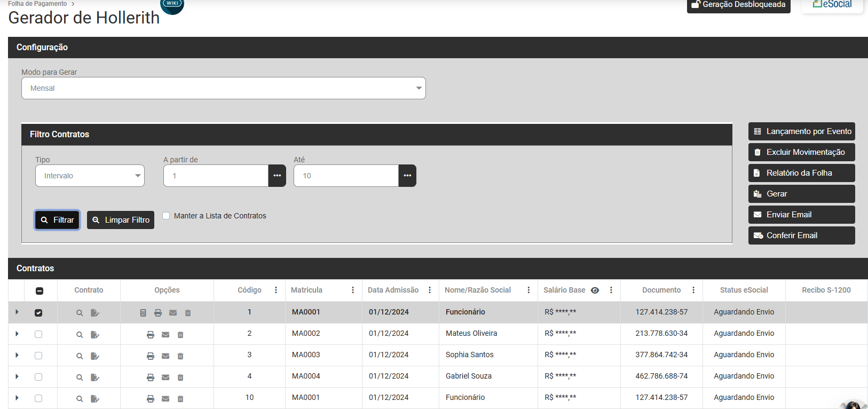Toggle the select-all checkbox in the table header
Image resolution: width=868 pixels, height=409 pixels.
click(40, 291)
